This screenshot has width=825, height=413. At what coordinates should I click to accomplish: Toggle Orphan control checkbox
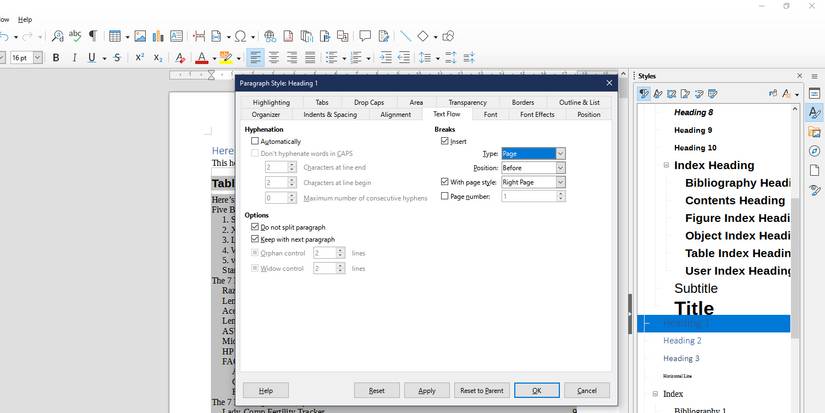(255, 253)
